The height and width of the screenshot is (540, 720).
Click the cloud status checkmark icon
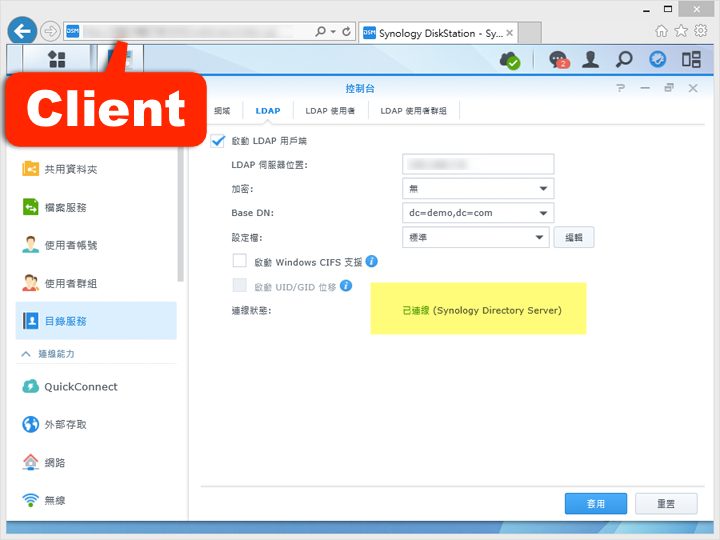(x=510, y=60)
